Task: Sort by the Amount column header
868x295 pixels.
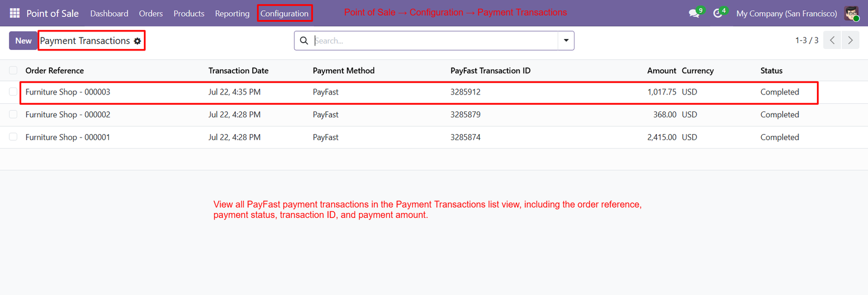Action: (661, 71)
